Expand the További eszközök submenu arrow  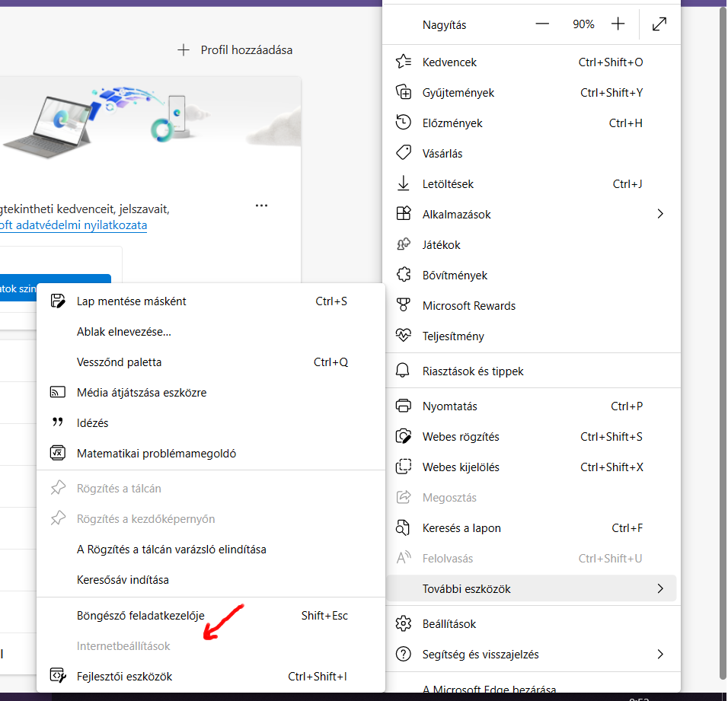(660, 588)
